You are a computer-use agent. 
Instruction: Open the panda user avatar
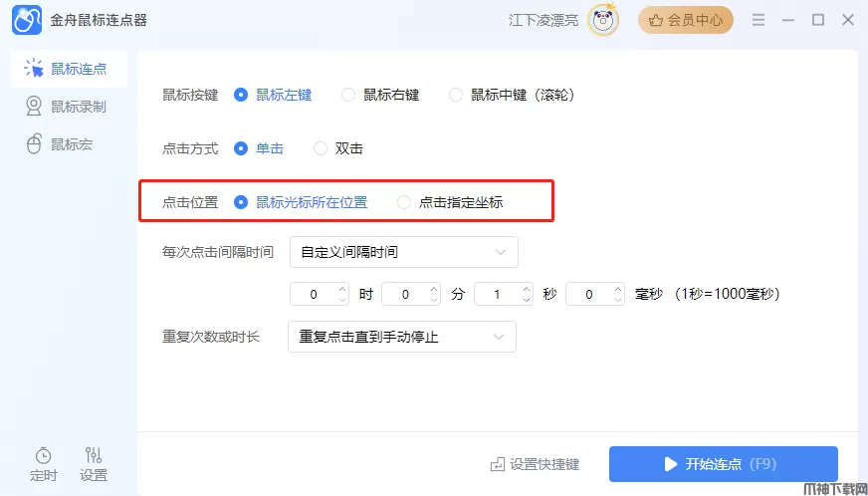click(x=603, y=20)
